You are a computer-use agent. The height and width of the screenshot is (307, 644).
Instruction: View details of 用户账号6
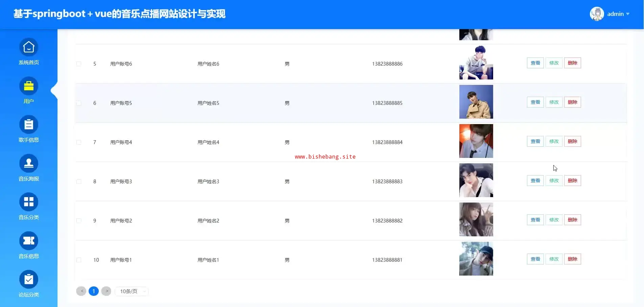pyautogui.click(x=535, y=63)
